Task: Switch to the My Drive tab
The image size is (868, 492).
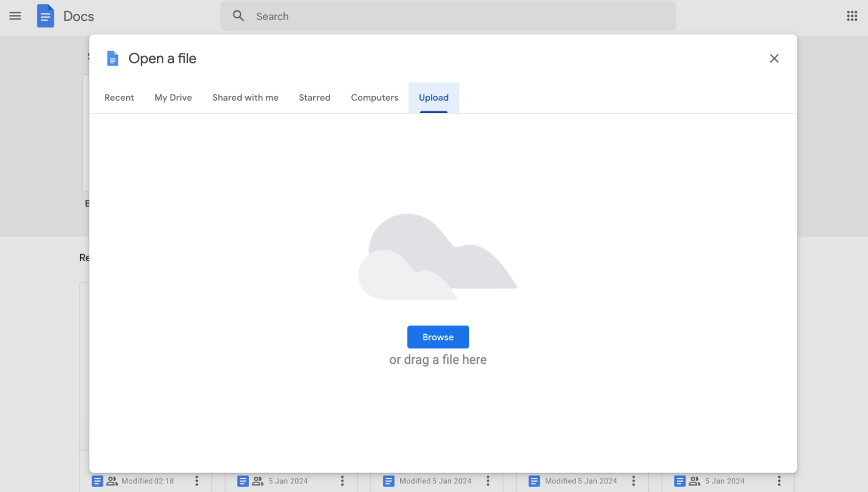Action: (x=173, y=98)
